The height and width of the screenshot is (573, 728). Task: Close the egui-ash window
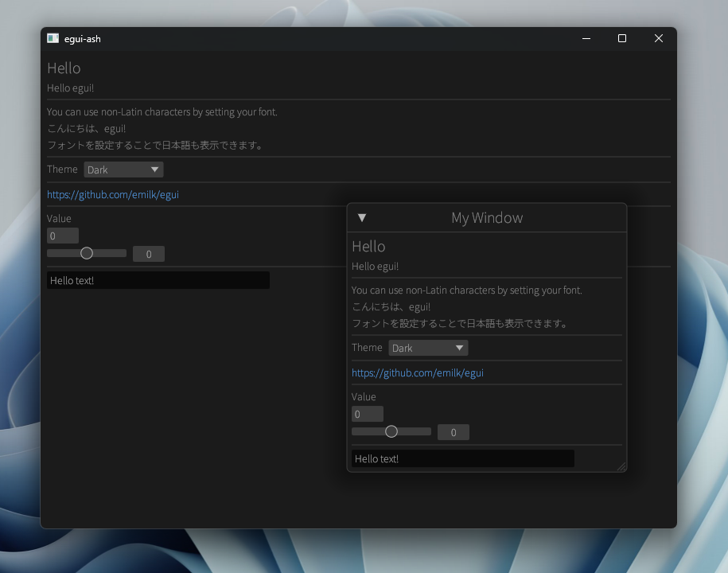658,38
